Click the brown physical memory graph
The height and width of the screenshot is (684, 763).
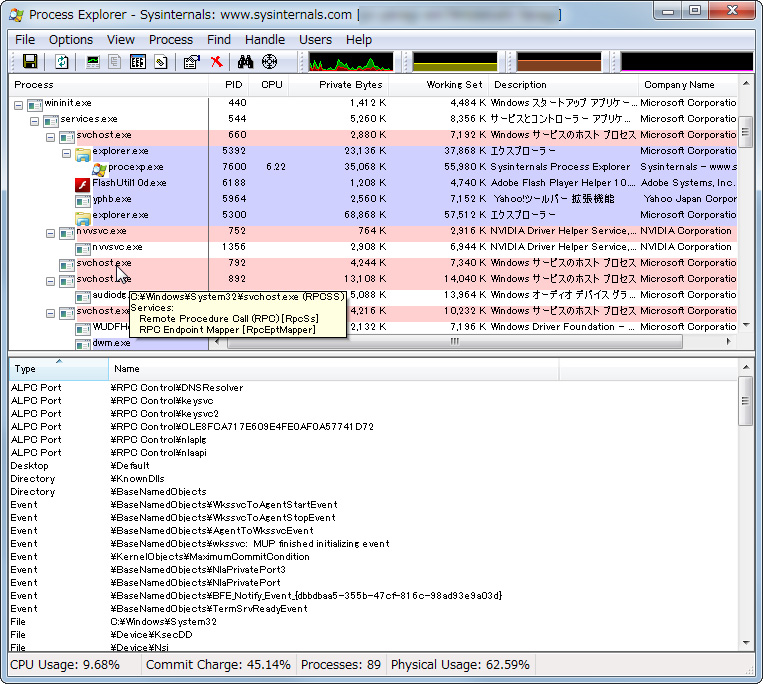click(x=559, y=62)
